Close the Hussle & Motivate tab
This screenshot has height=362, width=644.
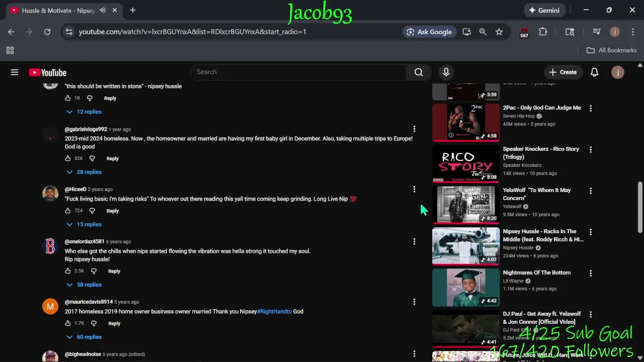(115, 10)
